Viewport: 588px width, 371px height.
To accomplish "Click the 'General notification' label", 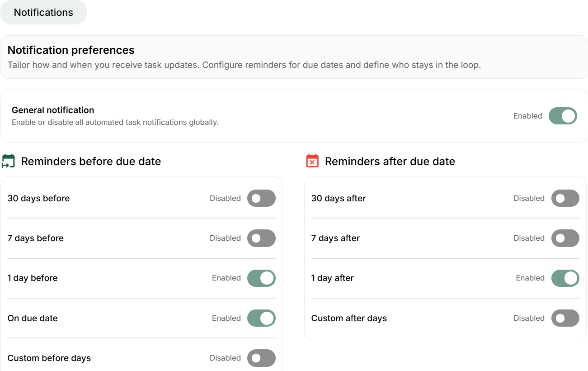I will pos(53,110).
